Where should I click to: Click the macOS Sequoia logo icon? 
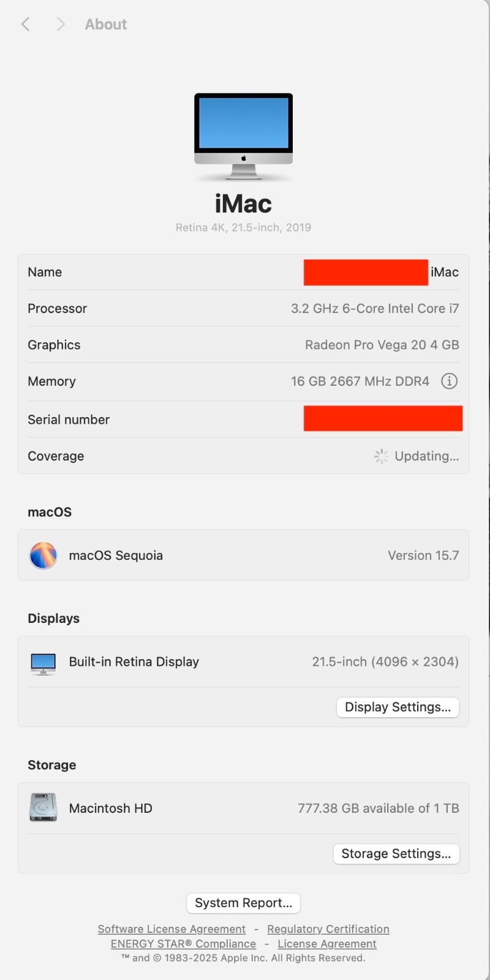tap(43, 556)
